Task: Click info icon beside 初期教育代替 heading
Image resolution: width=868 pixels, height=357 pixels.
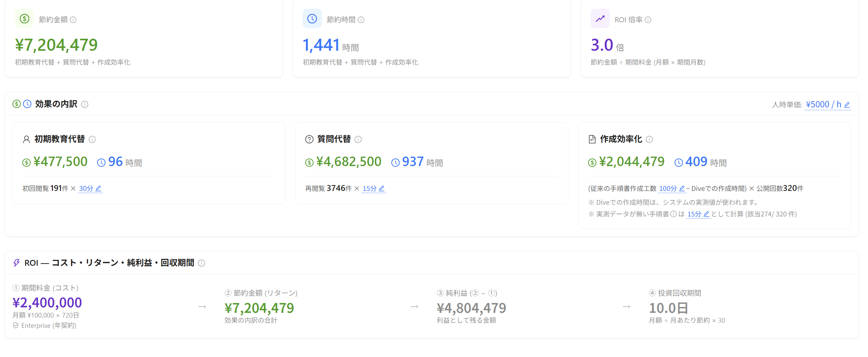Action: pos(92,139)
